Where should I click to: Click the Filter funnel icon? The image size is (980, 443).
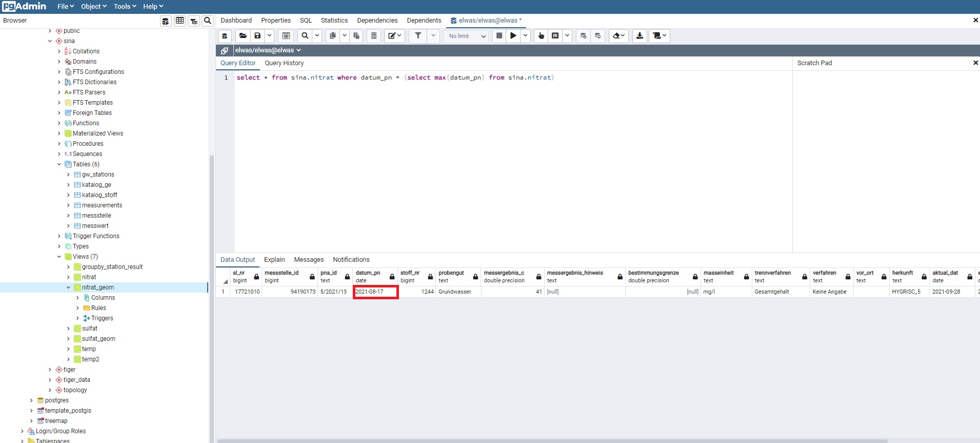[x=418, y=36]
